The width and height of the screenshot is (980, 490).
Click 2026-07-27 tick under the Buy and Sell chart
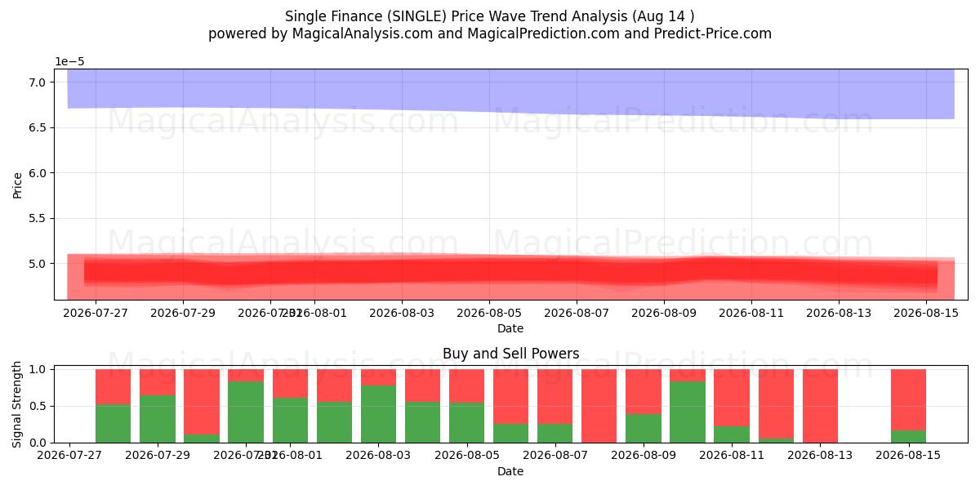(x=69, y=455)
